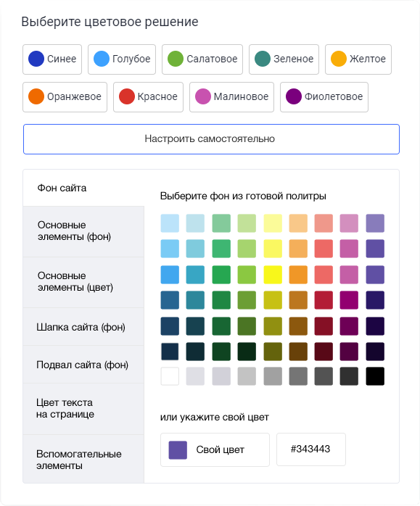
Task: Choose the Синее color scheme
Action: click(x=52, y=59)
